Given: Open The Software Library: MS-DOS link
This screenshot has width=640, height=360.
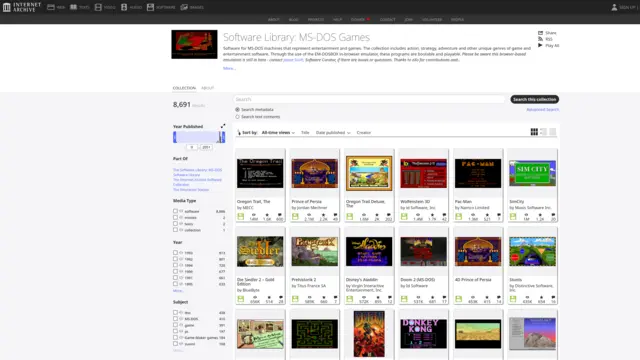Looking at the screenshot, I should (x=197, y=170).
